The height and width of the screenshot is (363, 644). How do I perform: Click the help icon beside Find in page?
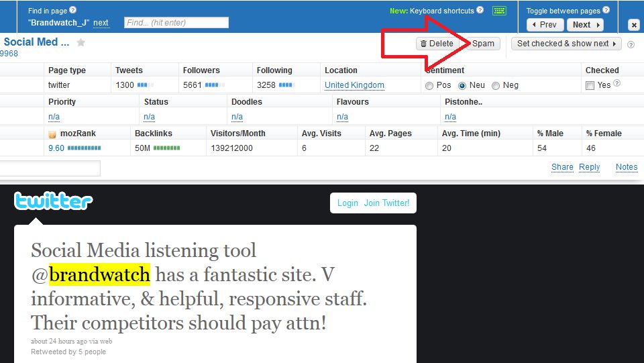coord(73,10)
